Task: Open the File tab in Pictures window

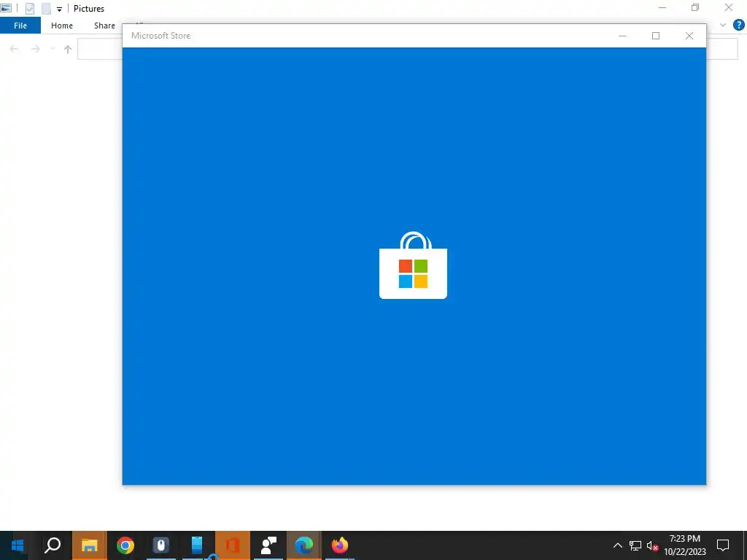Action: tap(20, 26)
